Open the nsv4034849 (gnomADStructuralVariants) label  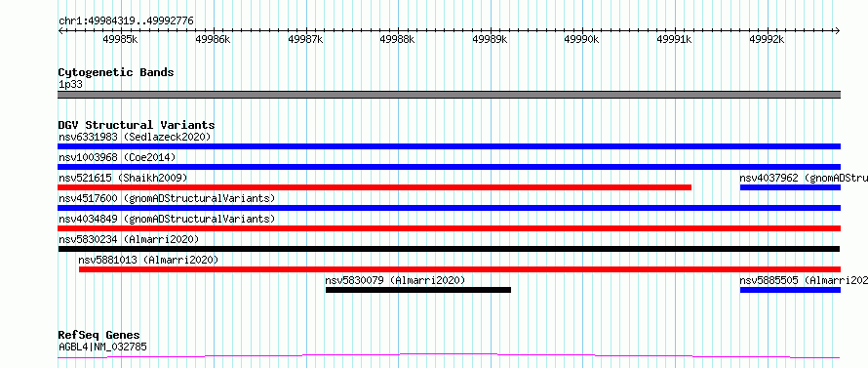[x=167, y=219]
